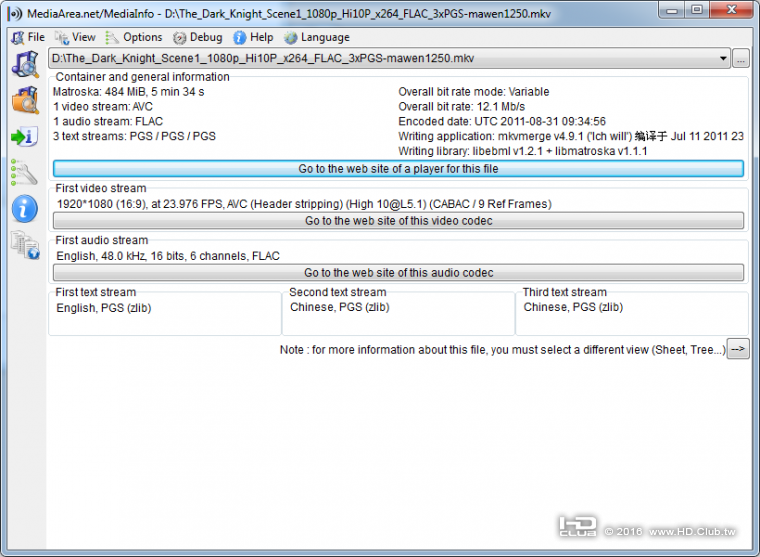Click the MediaInfo title bar app icon
This screenshot has height=557, width=760.
tap(16, 13)
